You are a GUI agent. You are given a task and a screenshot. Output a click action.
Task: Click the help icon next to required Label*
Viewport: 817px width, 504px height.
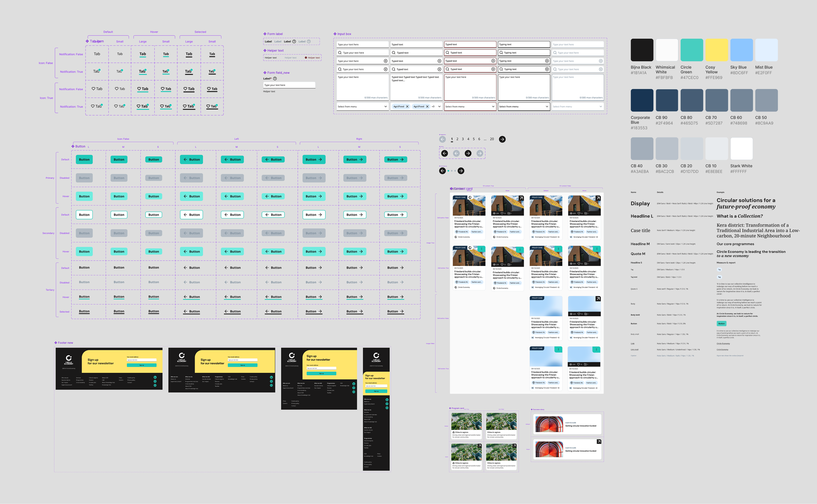point(275,79)
